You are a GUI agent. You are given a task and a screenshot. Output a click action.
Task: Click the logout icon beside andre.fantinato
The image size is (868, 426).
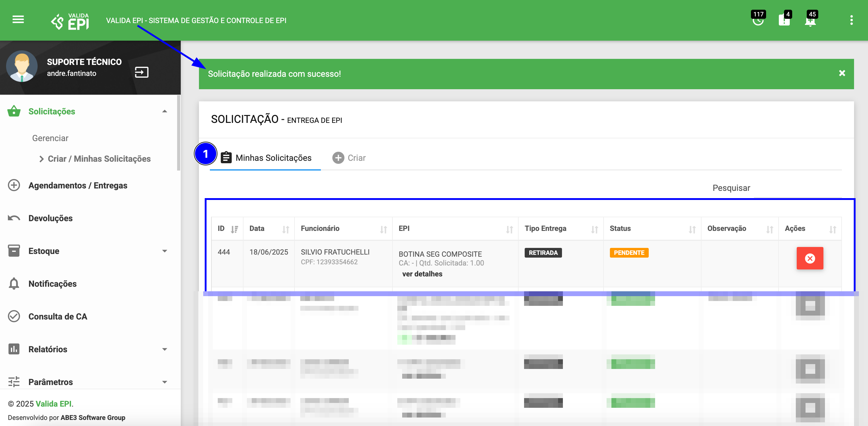pos(142,72)
